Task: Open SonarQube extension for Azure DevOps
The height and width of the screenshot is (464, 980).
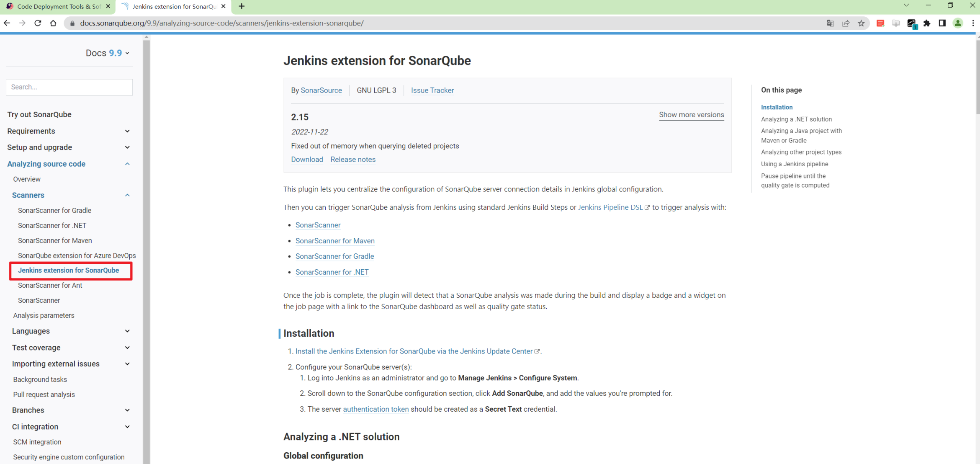Action: tap(77, 255)
